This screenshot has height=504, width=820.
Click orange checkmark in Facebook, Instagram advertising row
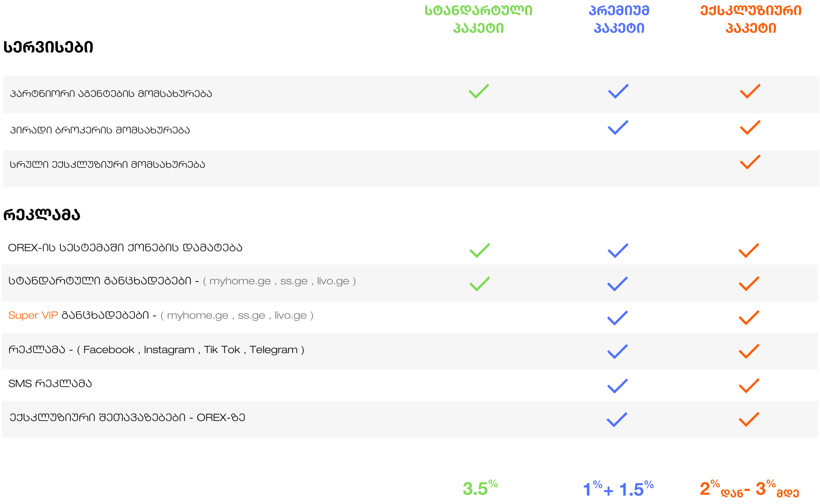tap(749, 351)
